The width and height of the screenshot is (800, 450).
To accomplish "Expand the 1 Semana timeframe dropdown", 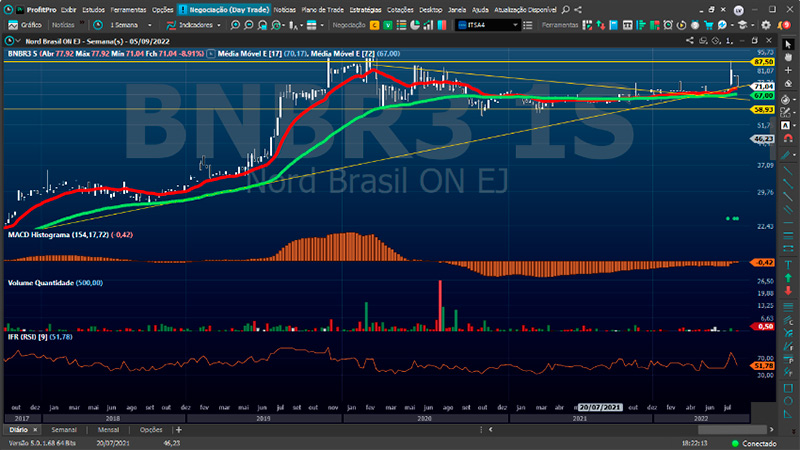I will coord(149,25).
